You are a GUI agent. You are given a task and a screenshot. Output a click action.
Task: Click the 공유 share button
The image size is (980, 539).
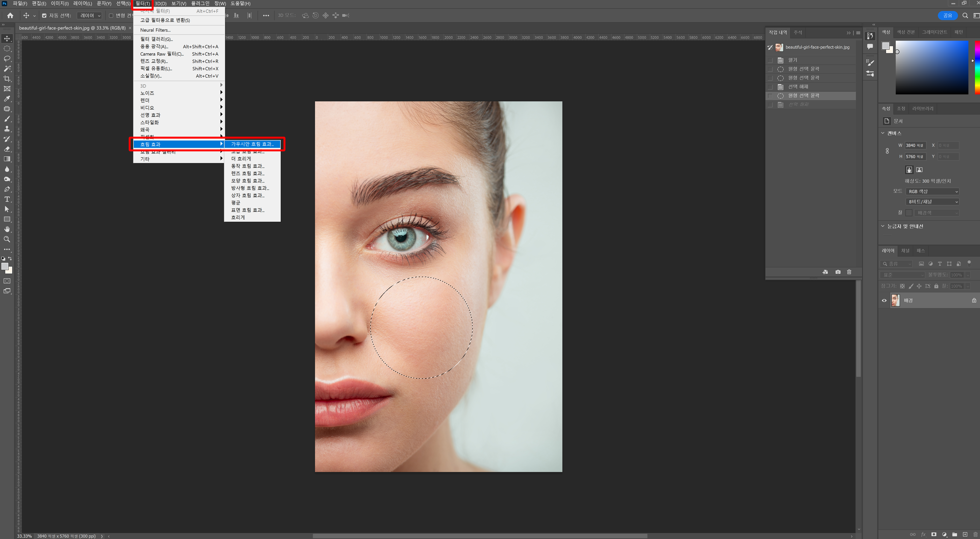947,16
